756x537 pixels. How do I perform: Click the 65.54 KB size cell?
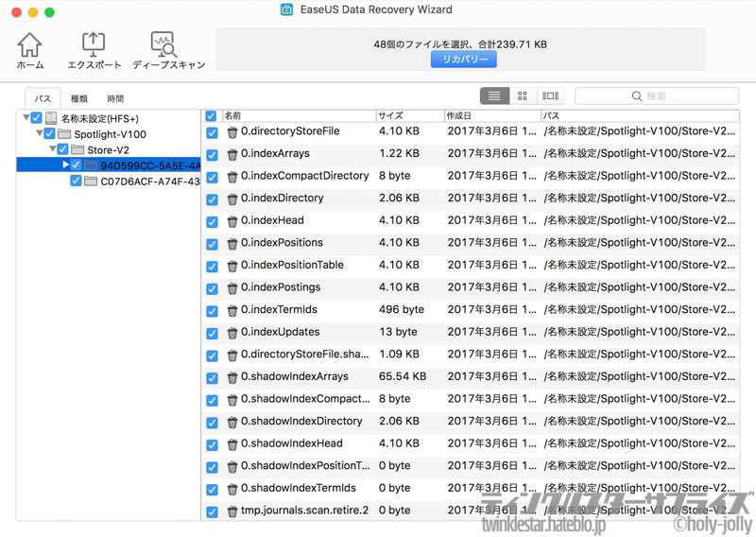[403, 376]
